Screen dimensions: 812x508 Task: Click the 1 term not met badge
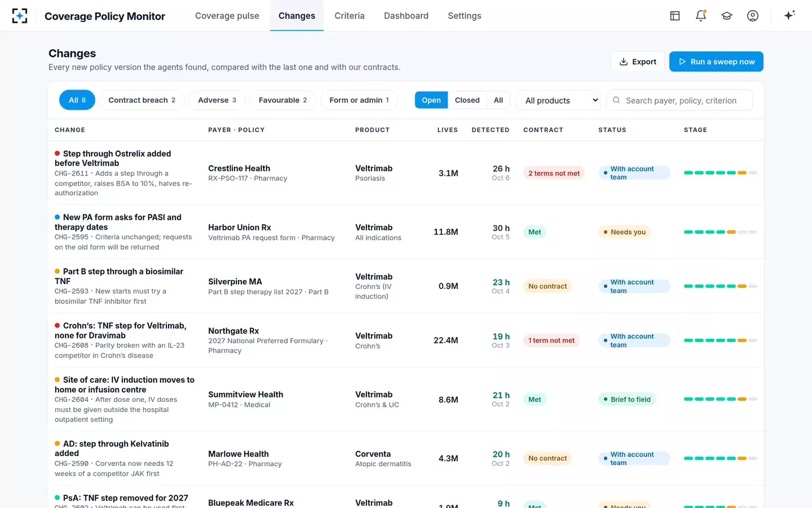pos(551,340)
